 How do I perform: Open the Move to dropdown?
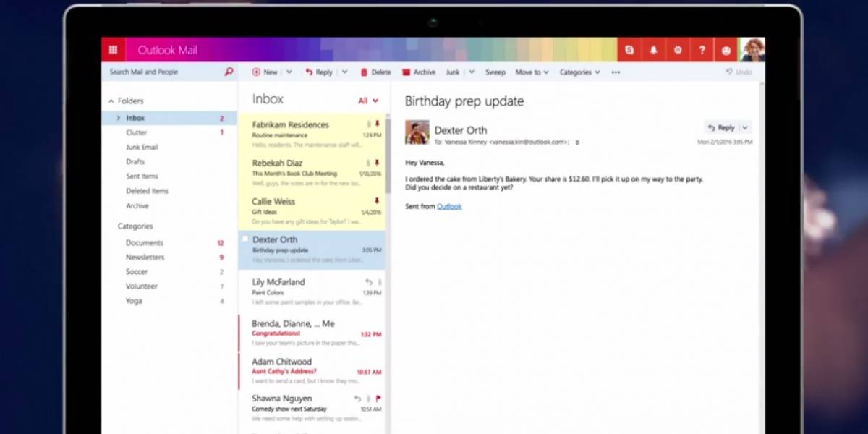point(532,72)
